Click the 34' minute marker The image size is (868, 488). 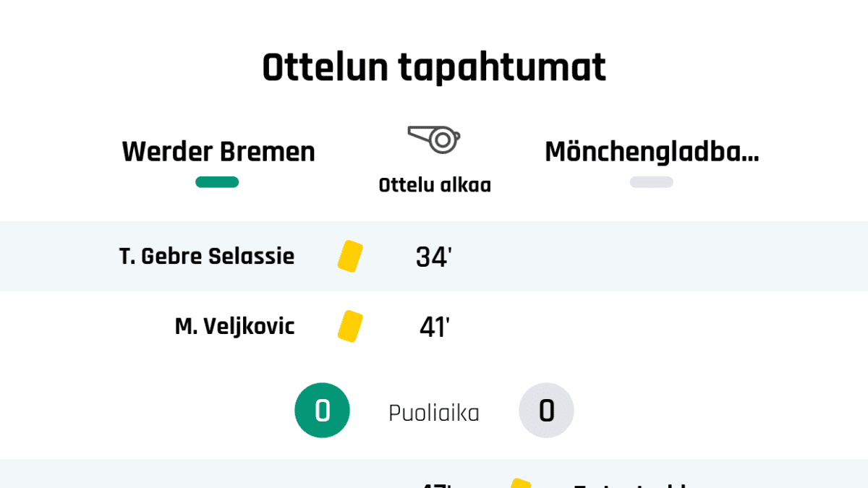click(434, 257)
